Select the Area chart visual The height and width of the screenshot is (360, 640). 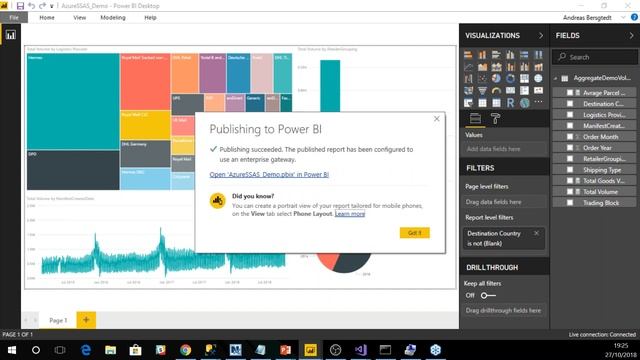482,67
